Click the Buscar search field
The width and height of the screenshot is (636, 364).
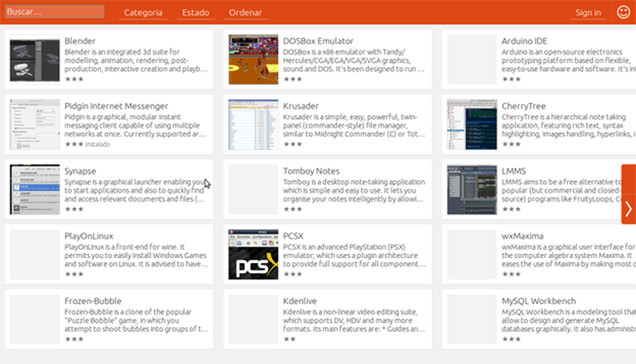pyautogui.click(x=53, y=11)
